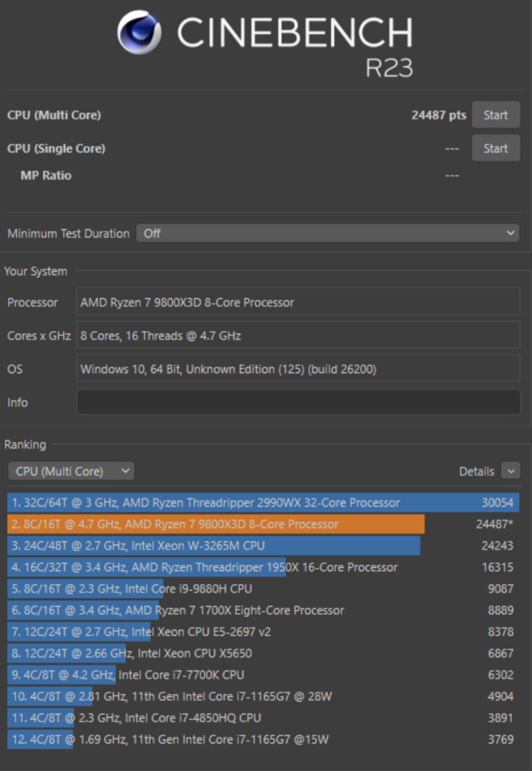
Task: Select the Core i7-7700K ranking row
Action: click(x=263, y=675)
